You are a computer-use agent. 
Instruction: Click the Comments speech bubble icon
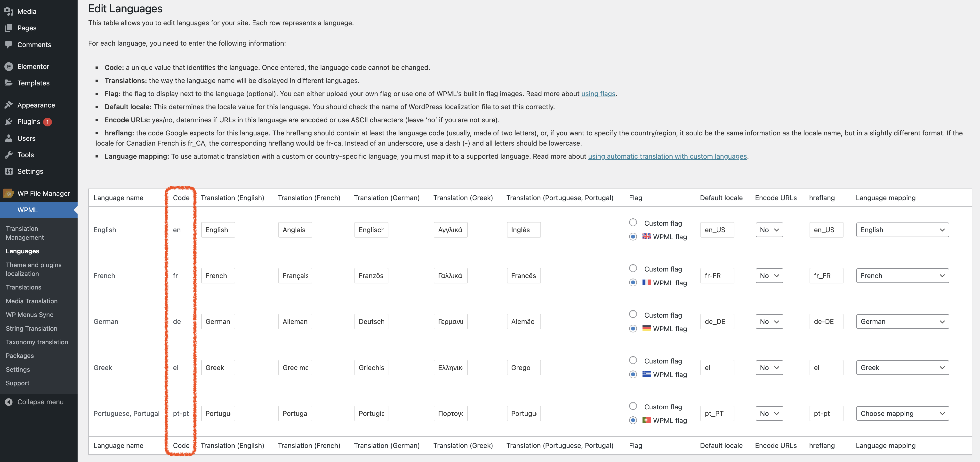point(9,45)
